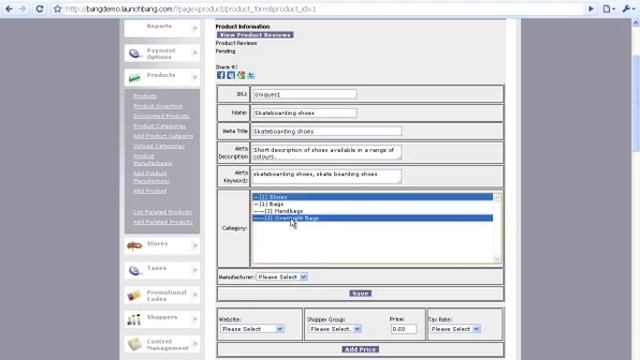Screen dimensions: 640x360
Task: Open the Promotional Codes sidebar menu
Action: click(x=162, y=295)
